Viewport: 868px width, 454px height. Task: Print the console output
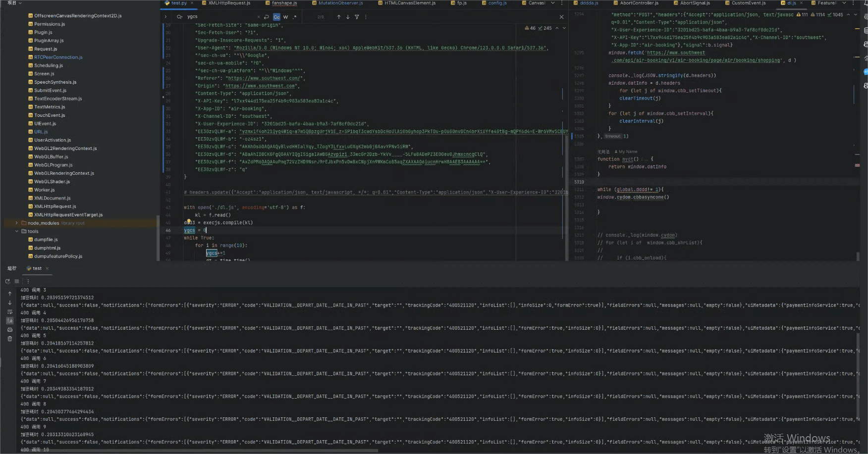point(9,330)
